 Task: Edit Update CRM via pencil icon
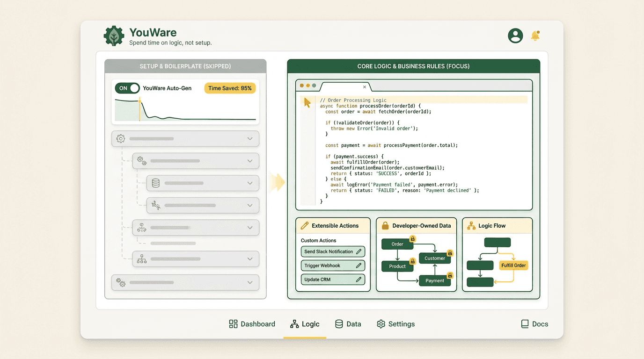[x=359, y=280]
